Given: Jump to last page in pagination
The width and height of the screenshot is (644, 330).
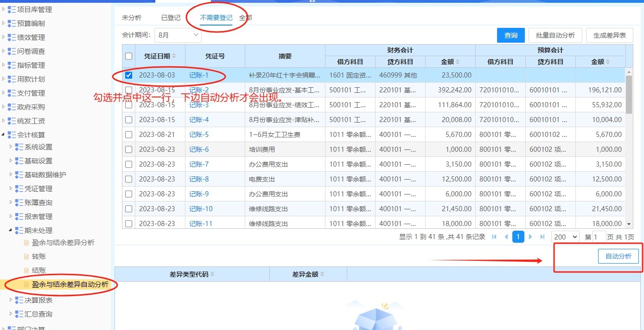Looking at the screenshot, I should (542, 237).
